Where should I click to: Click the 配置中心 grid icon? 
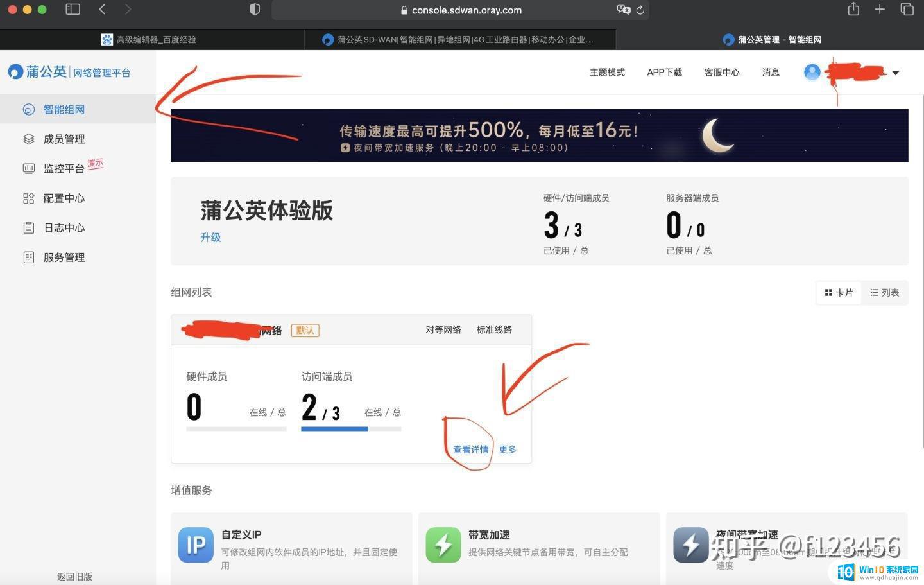(x=28, y=198)
